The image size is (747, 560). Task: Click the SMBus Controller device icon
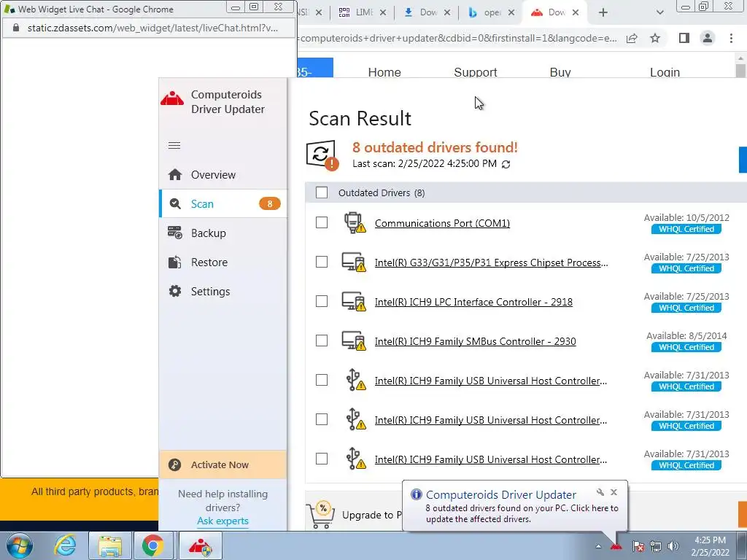(354, 341)
